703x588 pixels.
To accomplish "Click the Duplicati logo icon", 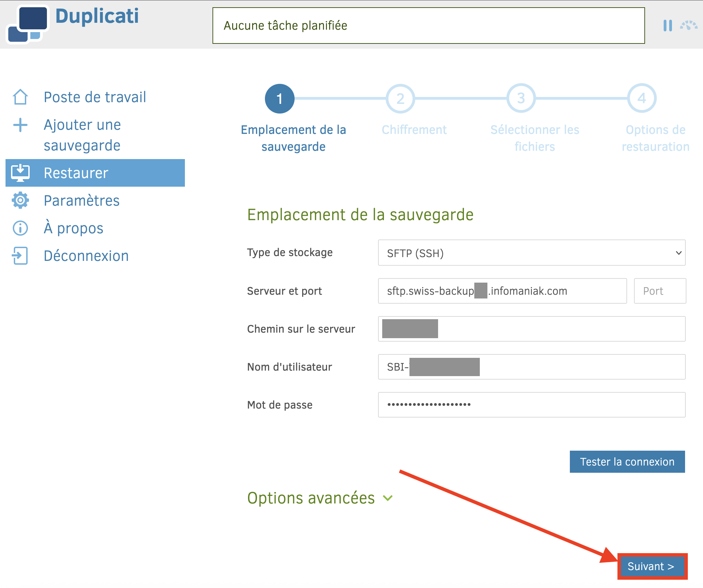I will click(28, 24).
